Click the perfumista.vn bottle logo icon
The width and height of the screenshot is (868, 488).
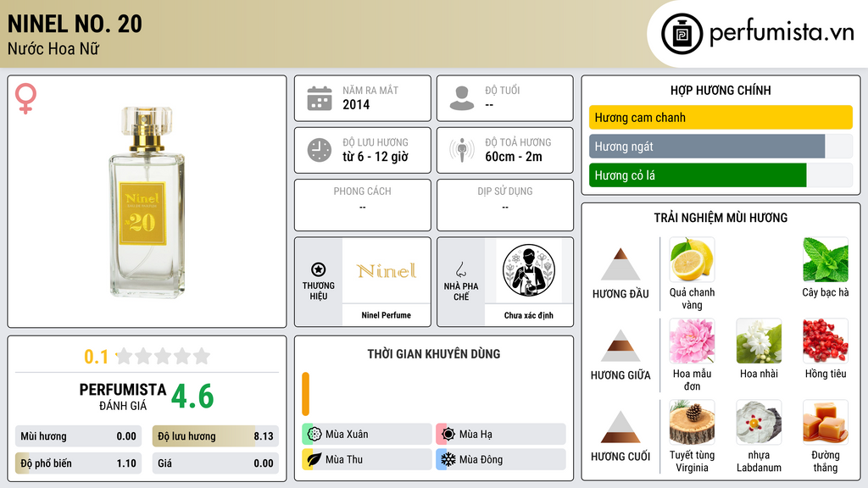click(682, 34)
